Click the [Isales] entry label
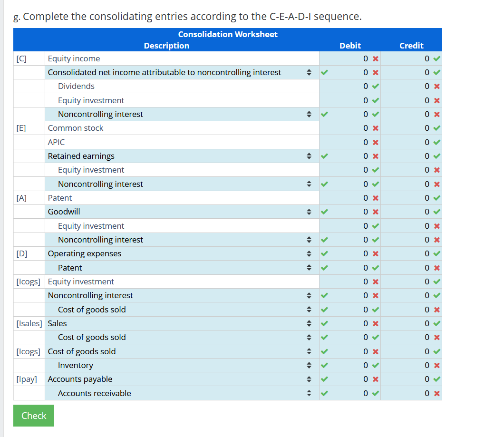Screen dimensions: 504x437 point(29,323)
